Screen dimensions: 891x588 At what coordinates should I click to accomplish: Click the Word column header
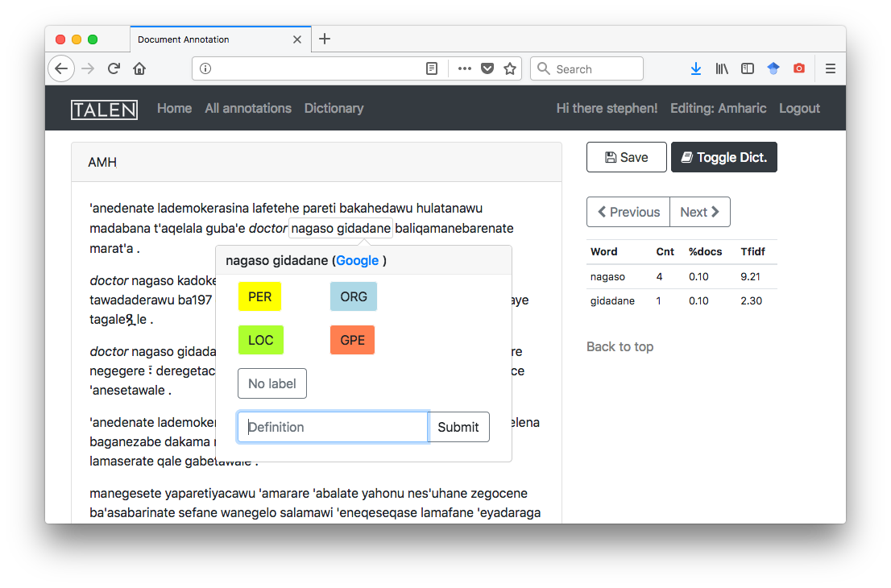click(604, 251)
